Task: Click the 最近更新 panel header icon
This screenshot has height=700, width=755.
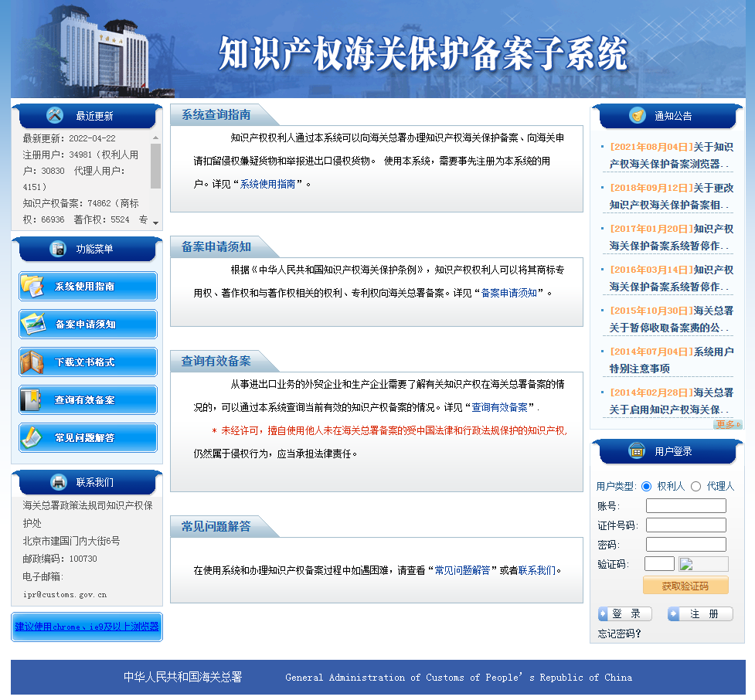Action: coord(53,117)
